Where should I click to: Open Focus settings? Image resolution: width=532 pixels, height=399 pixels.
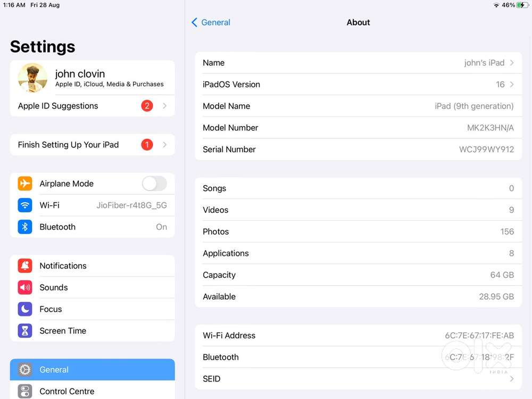[x=92, y=309]
